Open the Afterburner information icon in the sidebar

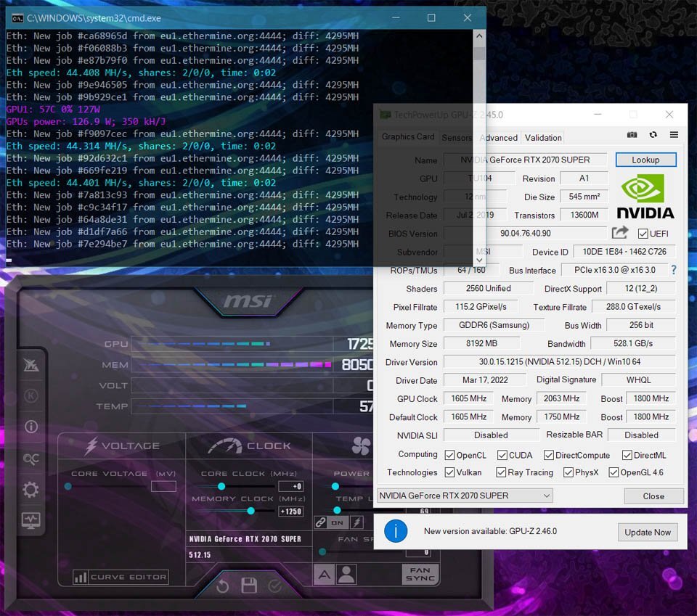click(x=30, y=427)
